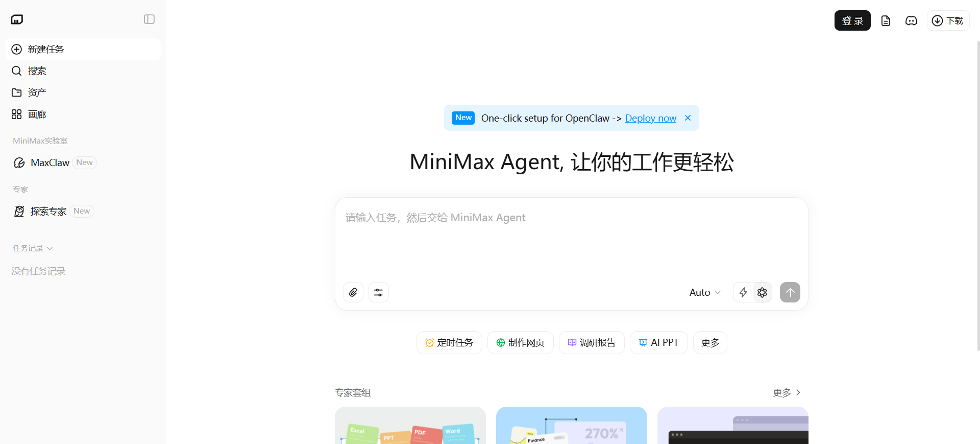Image resolution: width=980 pixels, height=444 pixels.
Task: Start a new task (新建任务)
Action: 83,49
